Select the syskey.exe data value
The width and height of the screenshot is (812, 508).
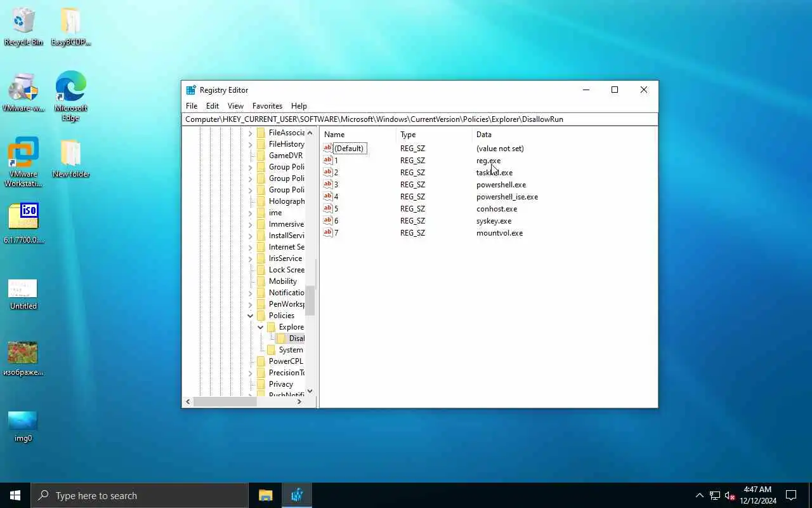click(x=494, y=221)
